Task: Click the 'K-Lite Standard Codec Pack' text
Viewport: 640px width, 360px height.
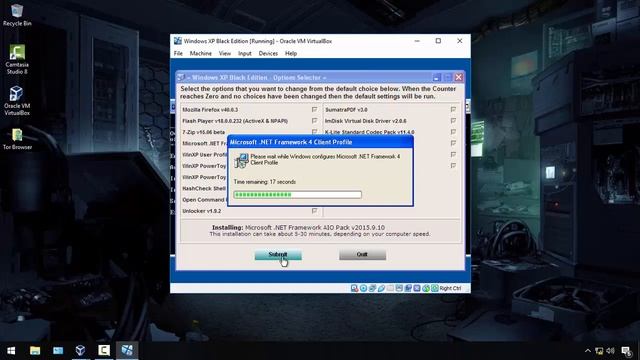Action: coord(369,132)
